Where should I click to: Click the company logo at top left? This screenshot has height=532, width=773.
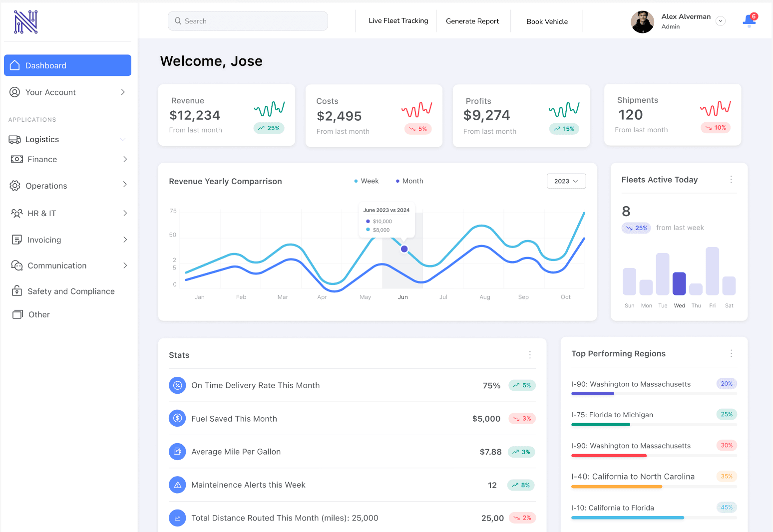(25, 21)
